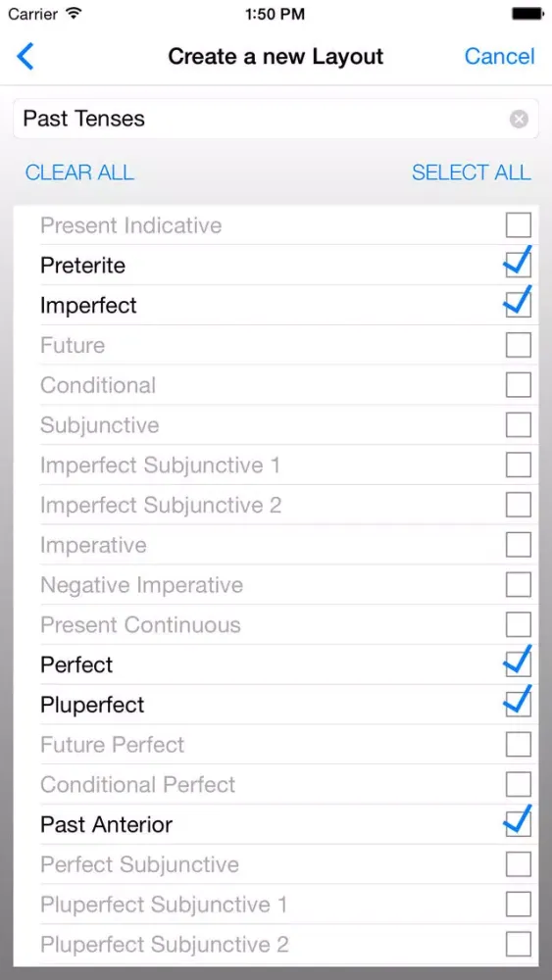Clear the Past Tenses text field
This screenshot has height=980, width=552.
click(x=519, y=119)
